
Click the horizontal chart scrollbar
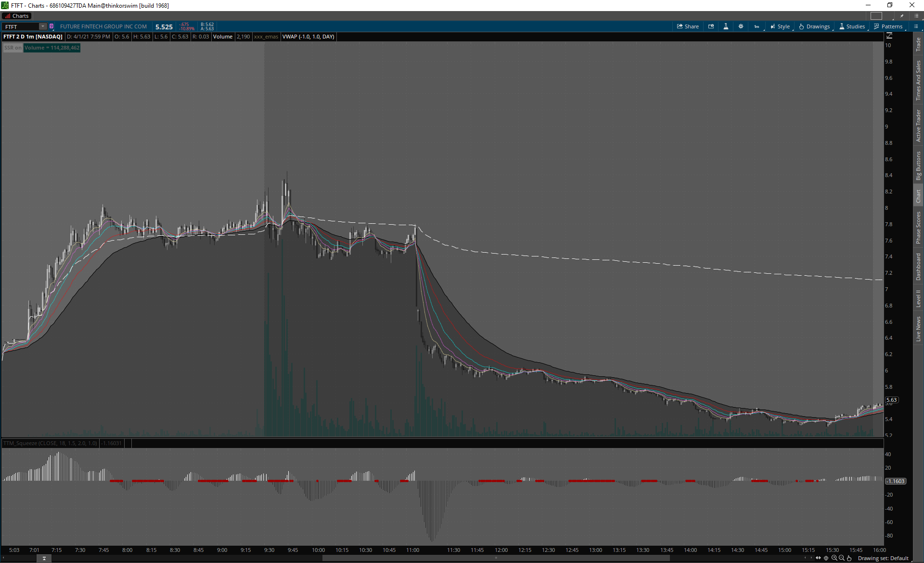coord(496,558)
